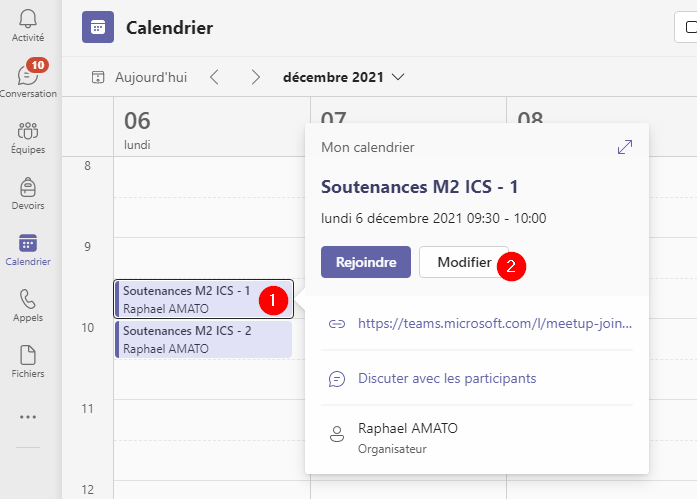
Task: Open the Devoirs assignments icon
Action: [x=28, y=193]
